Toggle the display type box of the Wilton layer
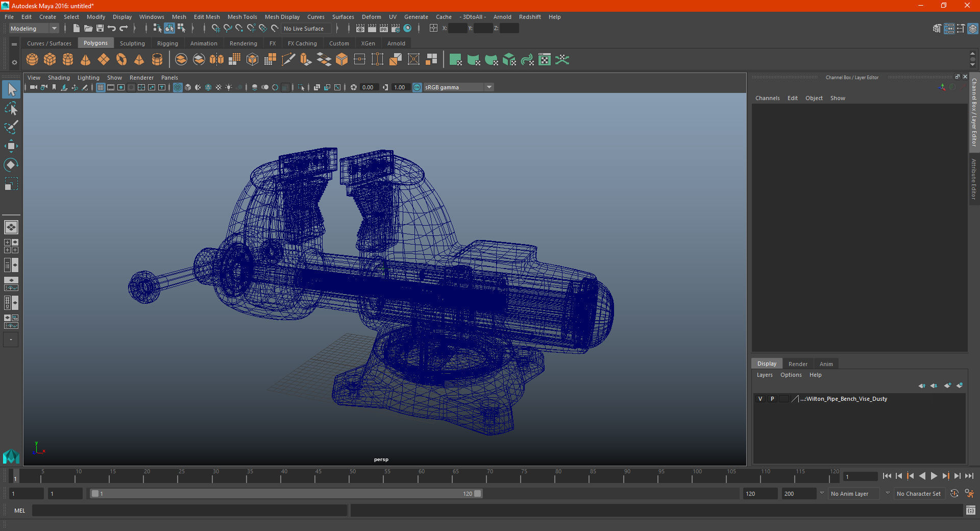The height and width of the screenshot is (531, 980). point(784,399)
